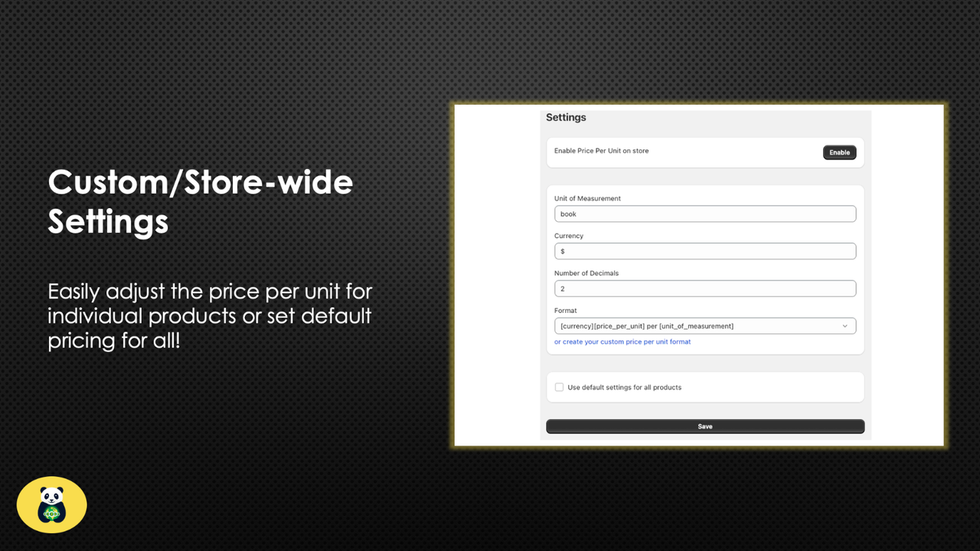Click the Currency label text
This screenshot has width=980, height=551.
click(569, 236)
